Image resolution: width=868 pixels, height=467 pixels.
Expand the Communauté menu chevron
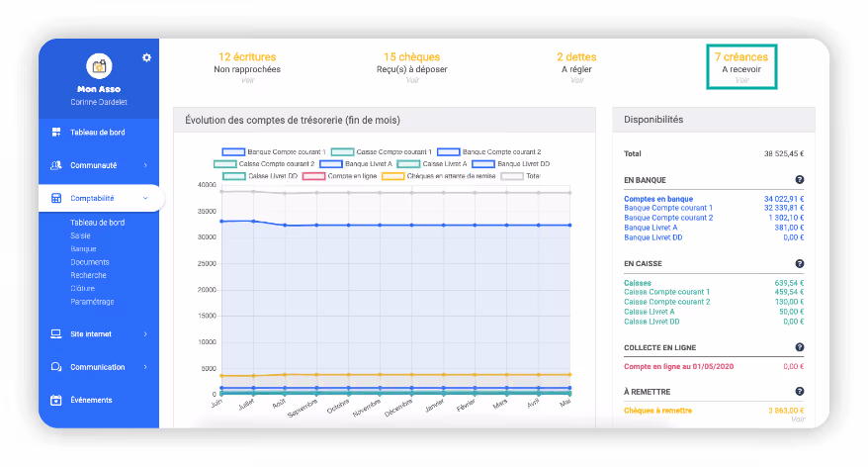145,165
